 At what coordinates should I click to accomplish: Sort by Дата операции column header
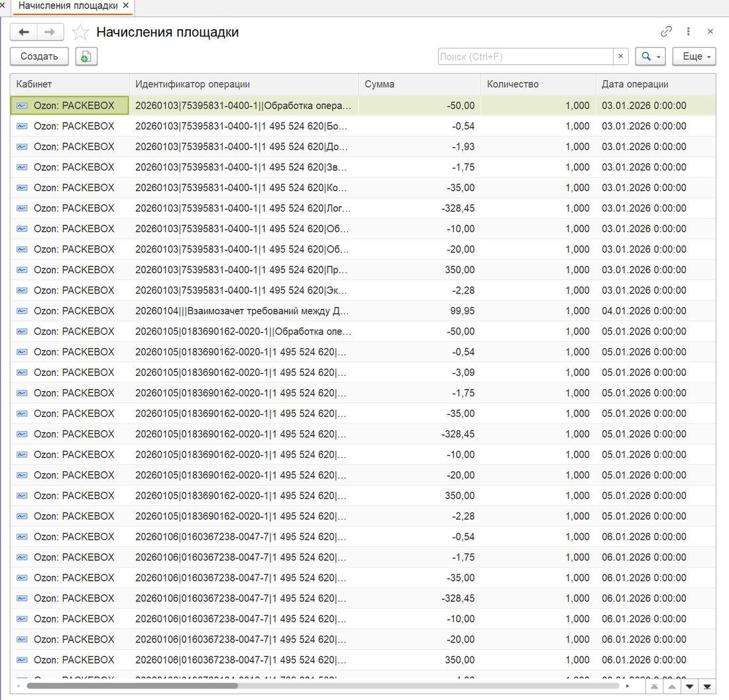pos(655,84)
